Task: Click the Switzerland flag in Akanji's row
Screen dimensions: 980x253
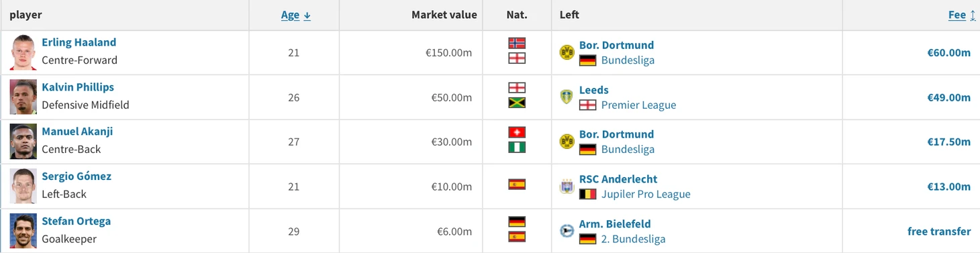Action: point(517,132)
